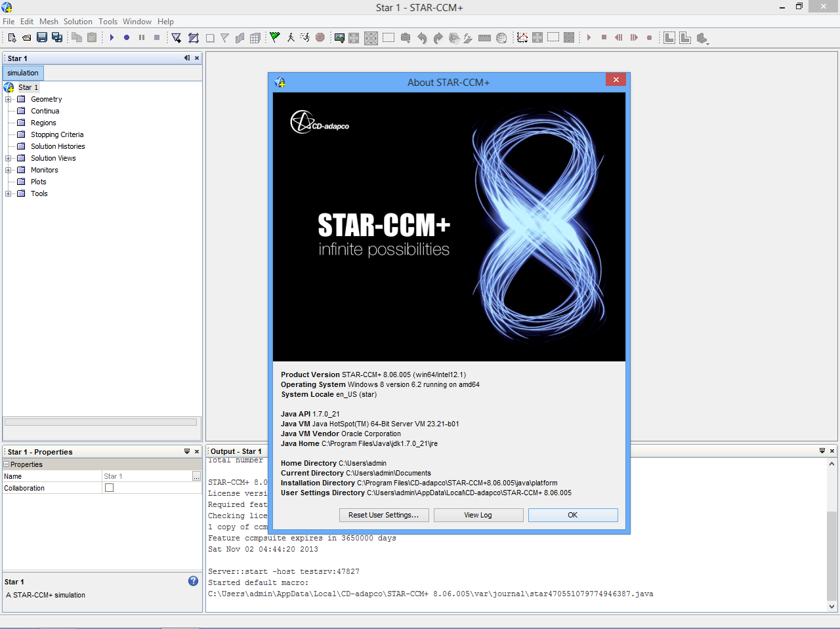
Task: Click the Save All toolbar icon
Action: click(x=57, y=37)
